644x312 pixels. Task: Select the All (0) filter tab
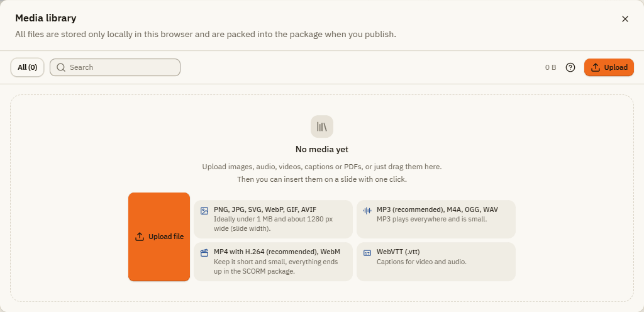tap(28, 67)
